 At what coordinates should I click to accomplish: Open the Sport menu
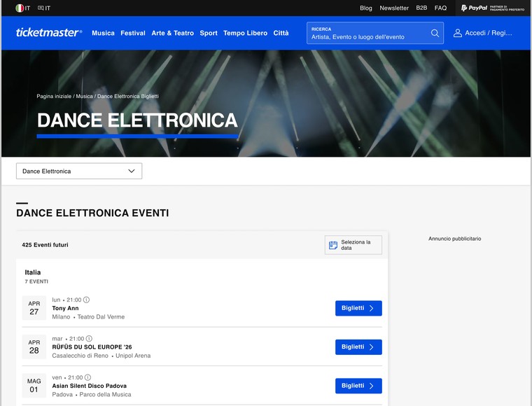pyautogui.click(x=209, y=33)
